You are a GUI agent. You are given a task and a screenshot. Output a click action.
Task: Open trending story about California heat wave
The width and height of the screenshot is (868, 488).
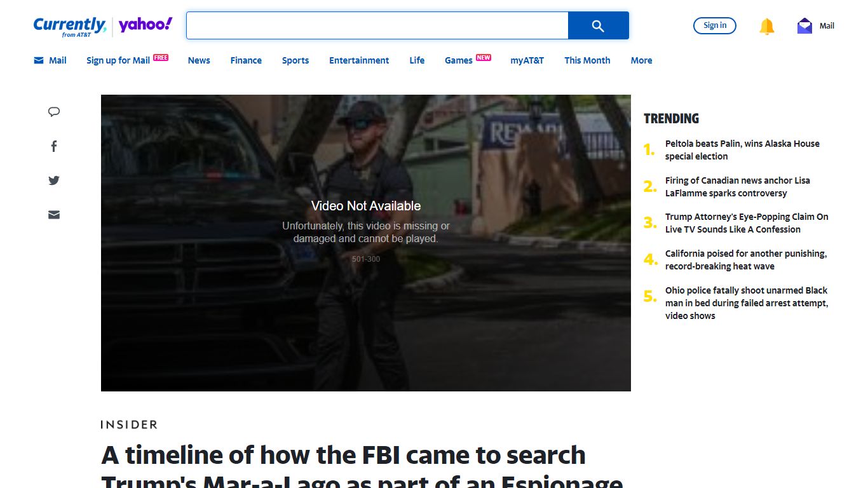[746, 260]
